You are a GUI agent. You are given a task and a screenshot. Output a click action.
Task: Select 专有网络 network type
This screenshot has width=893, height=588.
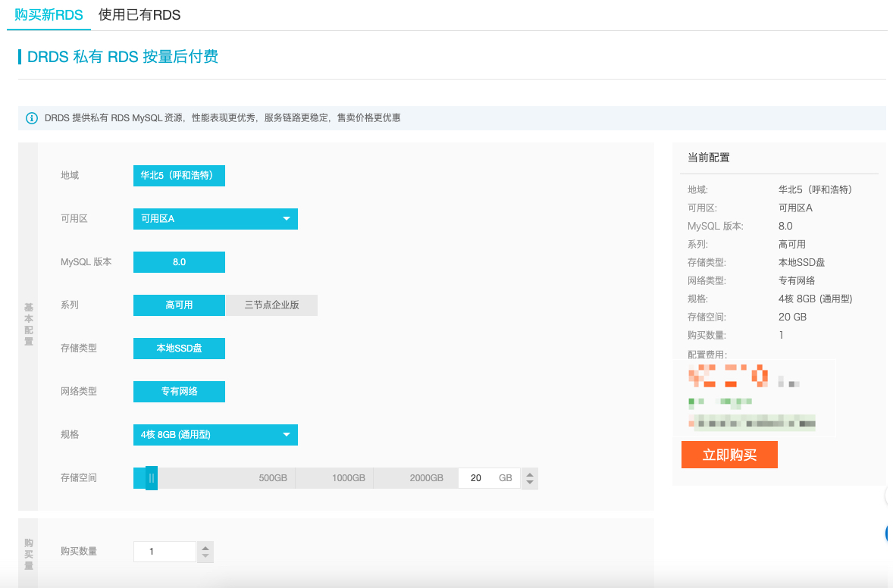click(179, 392)
